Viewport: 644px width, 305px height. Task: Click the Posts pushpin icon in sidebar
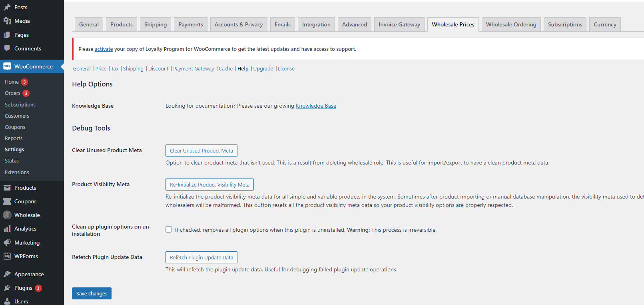pos(7,7)
